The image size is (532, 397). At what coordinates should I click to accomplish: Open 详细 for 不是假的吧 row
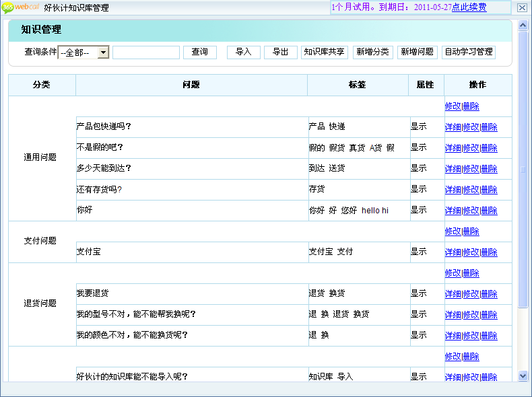(453, 148)
